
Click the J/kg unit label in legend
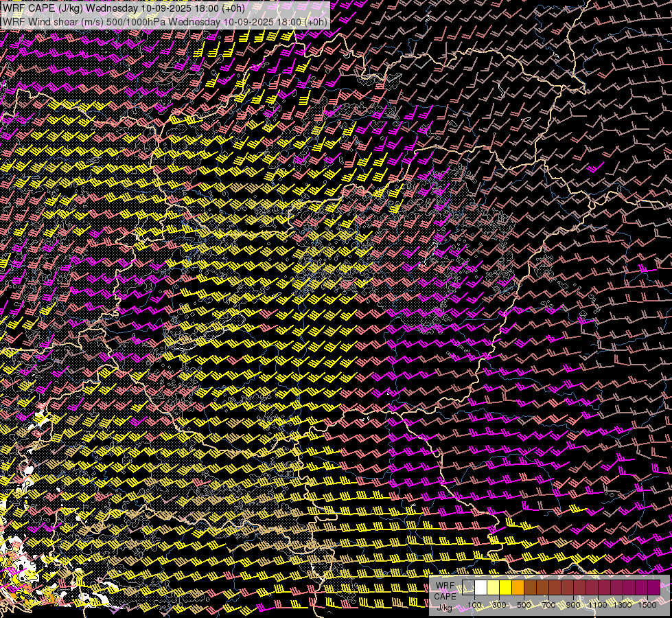(x=445, y=607)
